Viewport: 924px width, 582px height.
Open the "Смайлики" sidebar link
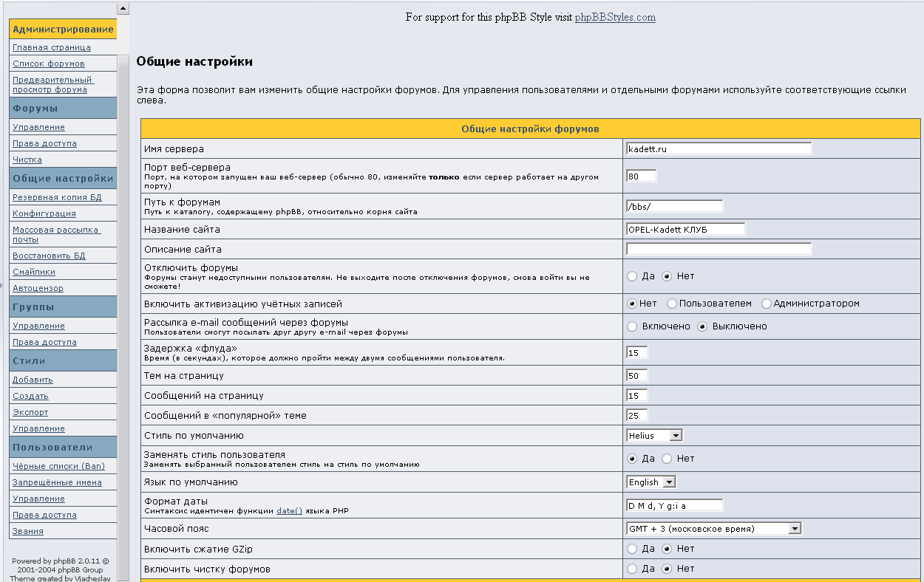tap(34, 272)
